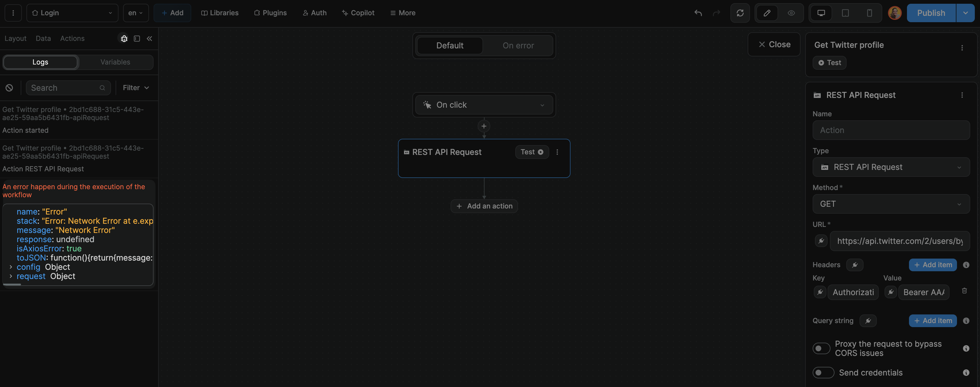Open the Login page selector dropdown
Screen dimensions: 980x387
tap(72, 13)
